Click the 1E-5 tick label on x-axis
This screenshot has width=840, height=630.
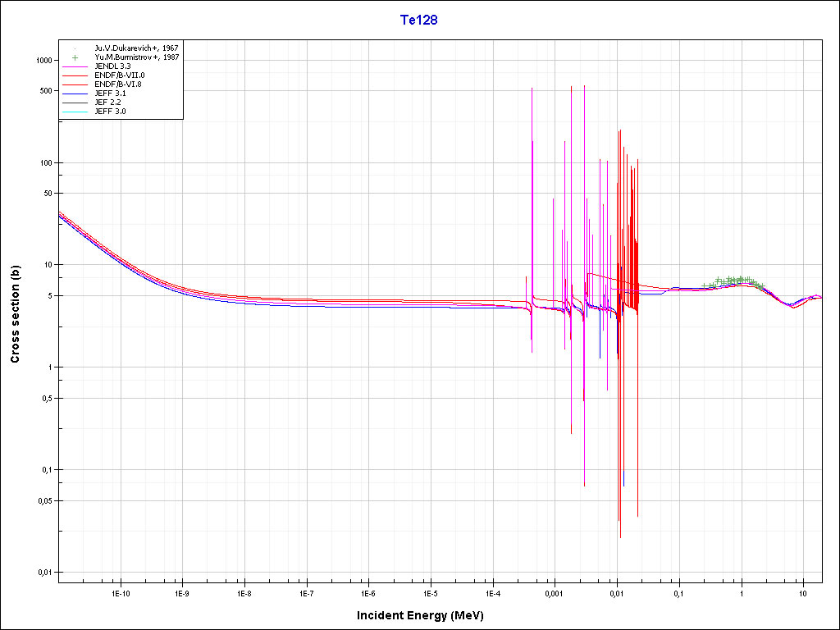point(430,592)
